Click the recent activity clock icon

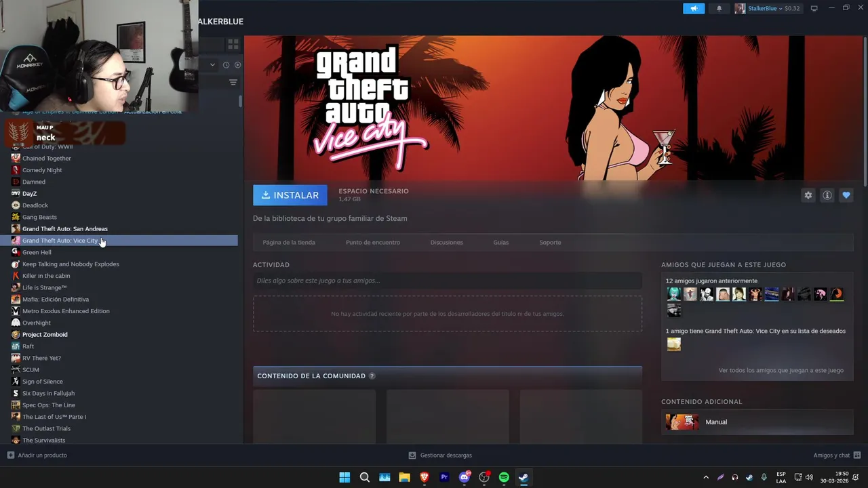pos(226,65)
